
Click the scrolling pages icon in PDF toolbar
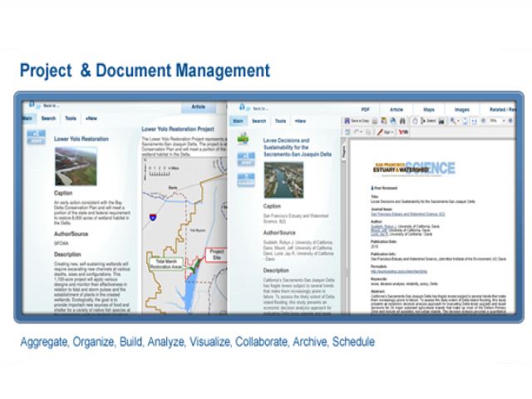click(465, 121)
